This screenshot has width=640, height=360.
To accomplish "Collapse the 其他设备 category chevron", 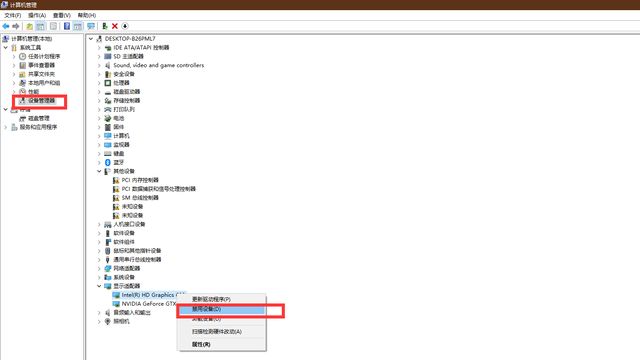I will [99, 171].
